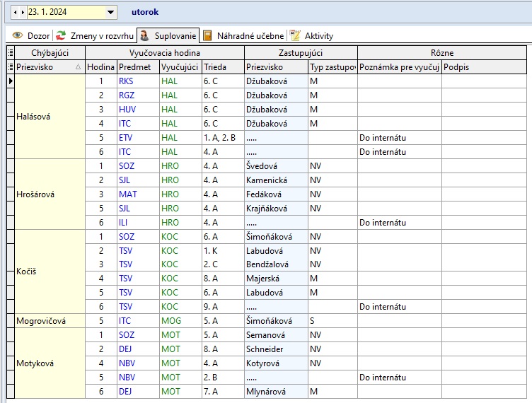Click the Zmeny v rozvrhu arrows icon

click(x=62, y=35)
